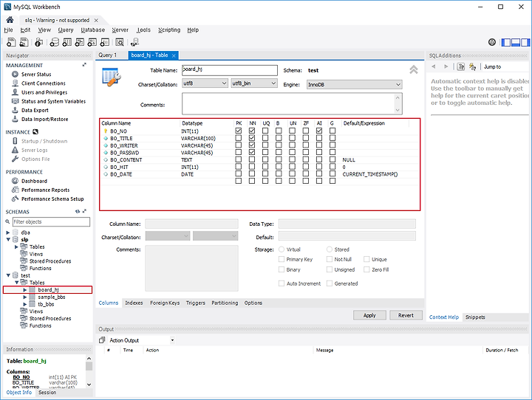
Task: Toggle NN checkbox for BO_PASSWD
Action: pos(252,153)
